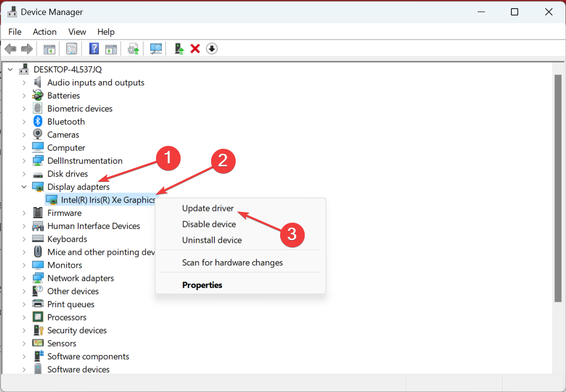Collapse the DESKTOP-4L537JQ root node

click(x=11, y=70)
